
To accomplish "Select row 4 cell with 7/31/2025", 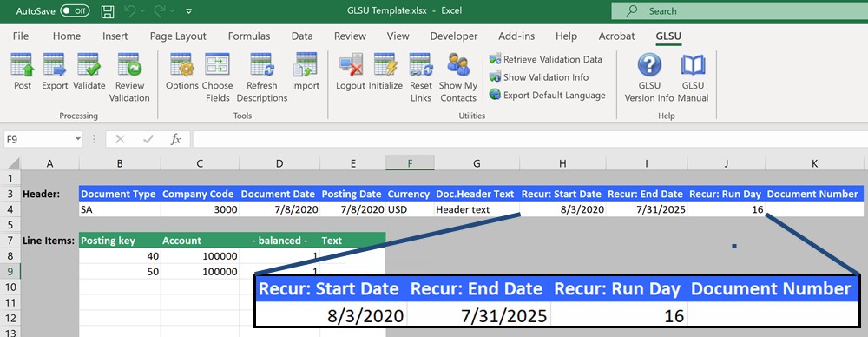I will click(647, 209).
